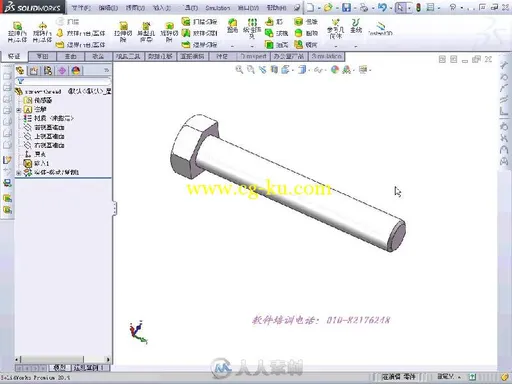Image resolution: width=512 pixels, height=384 pixels.
Task: Click the Rebuild traffic-light icon
Action: 418,7
